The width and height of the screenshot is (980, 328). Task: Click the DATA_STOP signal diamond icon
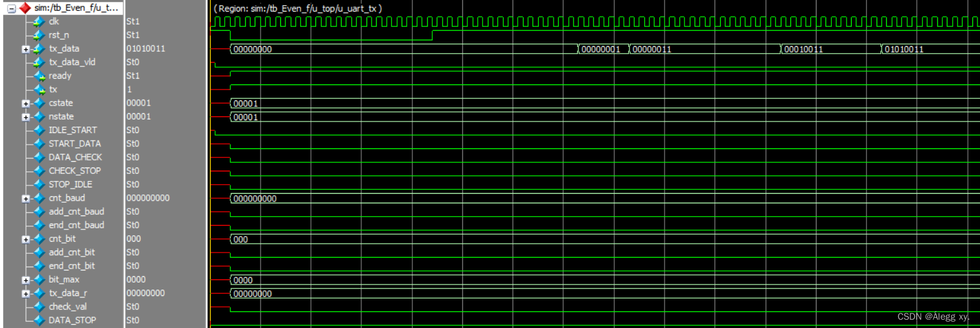[x=39, y=320]
